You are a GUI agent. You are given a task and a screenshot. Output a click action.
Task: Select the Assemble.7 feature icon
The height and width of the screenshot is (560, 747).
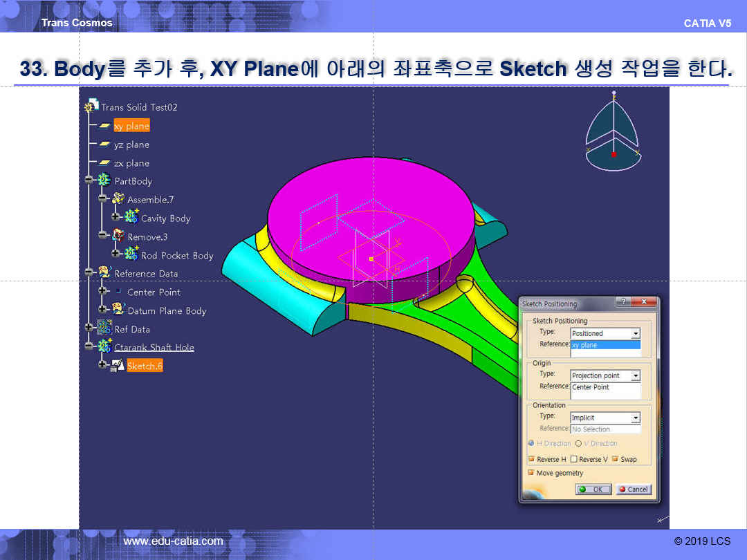[118, 199]
